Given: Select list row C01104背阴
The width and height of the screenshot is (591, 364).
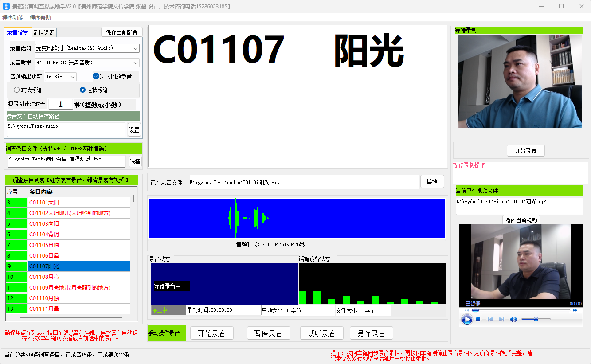Looking at the screenshot, I should coord(79,235).
